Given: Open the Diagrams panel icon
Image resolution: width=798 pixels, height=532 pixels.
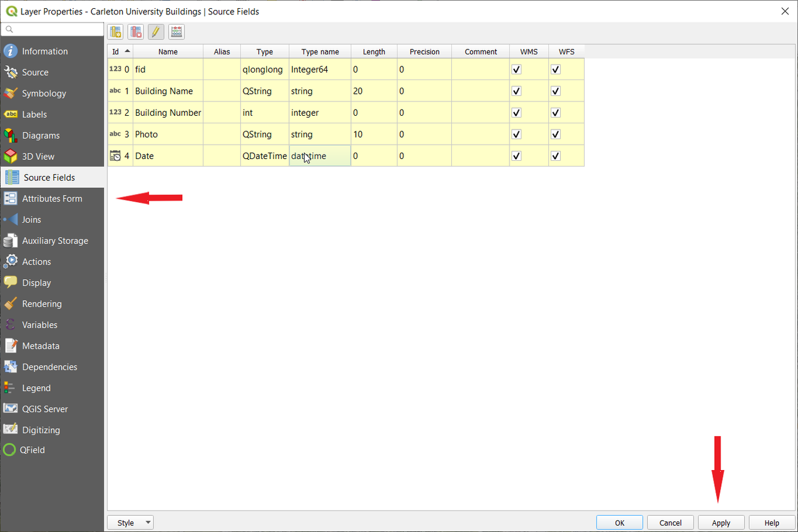Looking at the screenshot, I should click(x=11, y=135).
